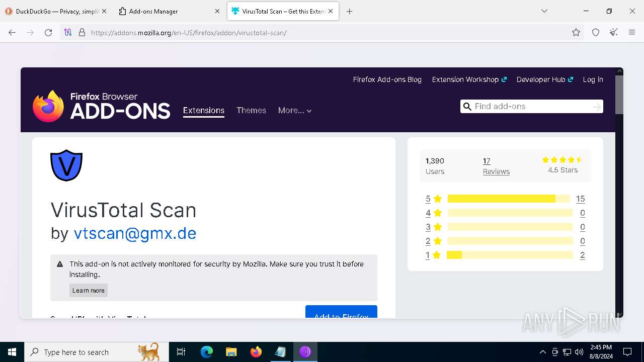Click the extensions toolbar icon beside shield
The image size is (644, 362).
tap(614, 33)
